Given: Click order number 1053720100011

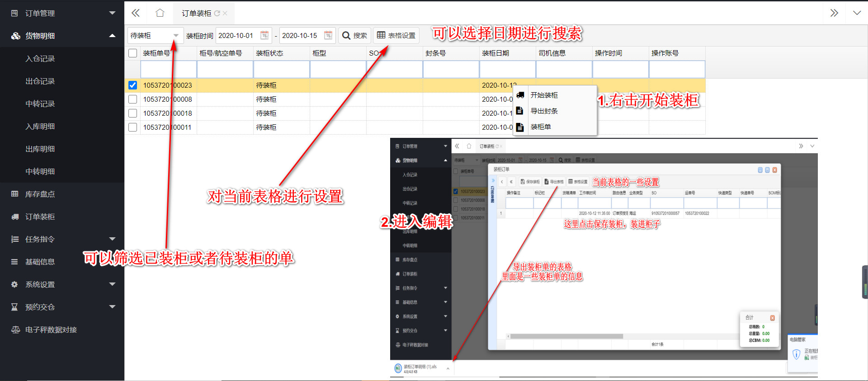Looking at the screenshot, I should pos(167,127).
